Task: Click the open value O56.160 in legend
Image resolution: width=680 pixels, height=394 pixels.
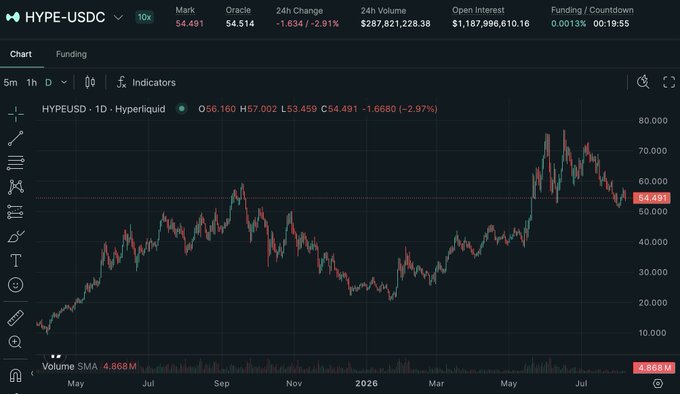Action: click(x=217, y=109)
